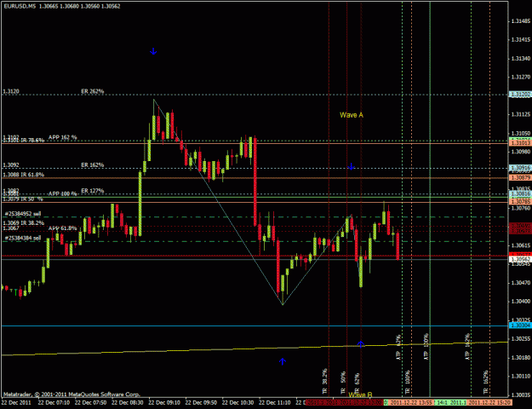
Task: Click the 'EURUSD,M5' chart title text
Action: tap(20, 6)
